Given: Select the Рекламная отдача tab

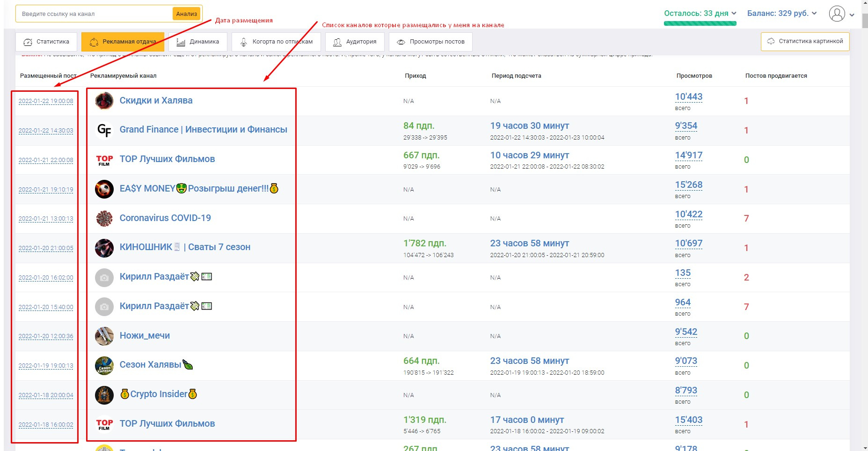Looking at the screenshot, I should pyautogui.click(x=123, y=42).
